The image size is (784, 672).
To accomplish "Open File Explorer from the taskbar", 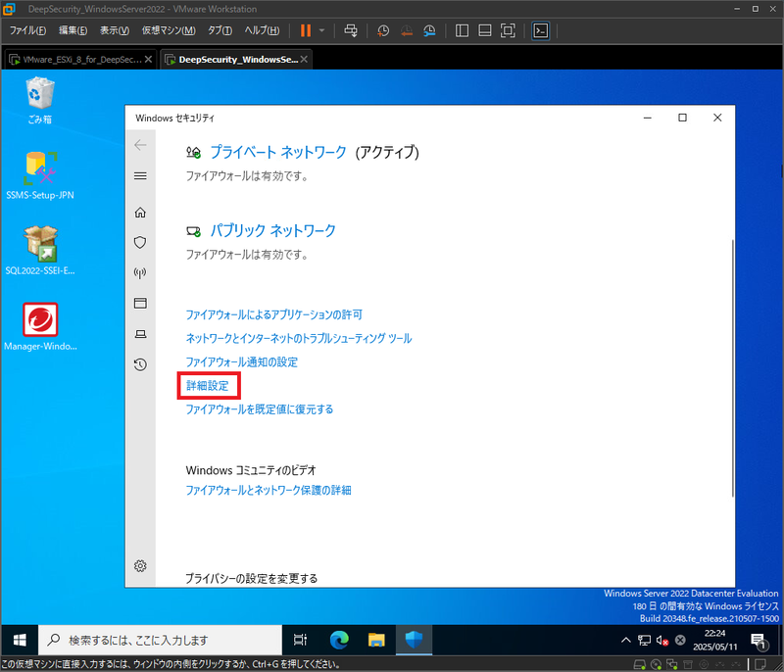I will tap(376, 640).
